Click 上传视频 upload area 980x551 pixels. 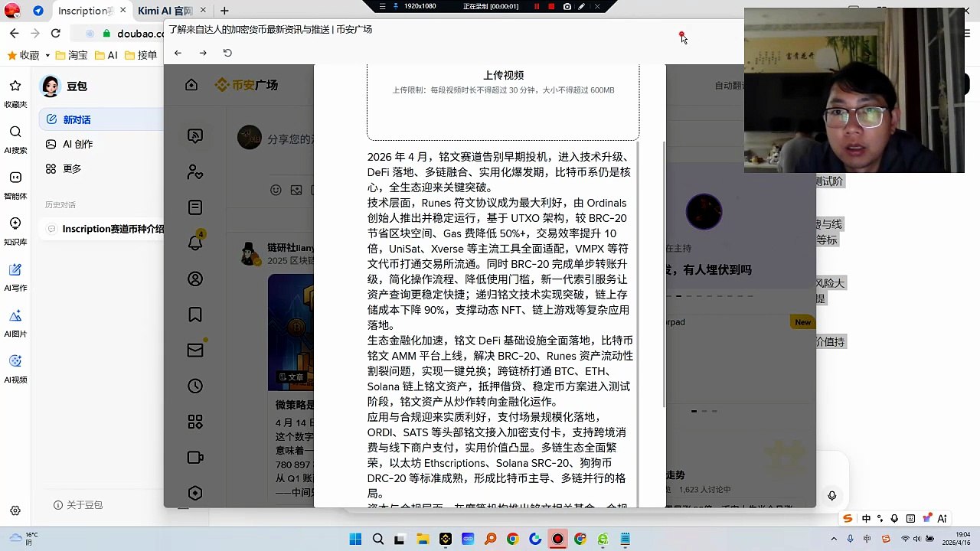coord(503,101)
